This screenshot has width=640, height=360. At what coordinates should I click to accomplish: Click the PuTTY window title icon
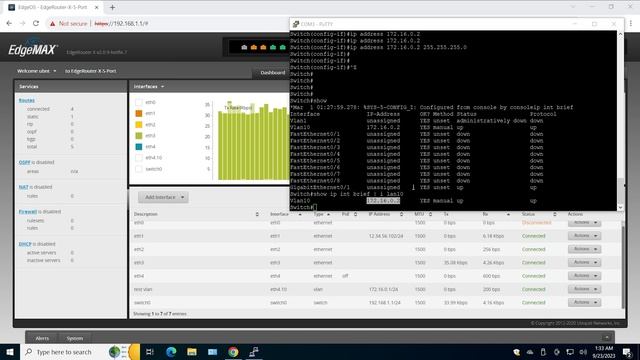[296, 24]
